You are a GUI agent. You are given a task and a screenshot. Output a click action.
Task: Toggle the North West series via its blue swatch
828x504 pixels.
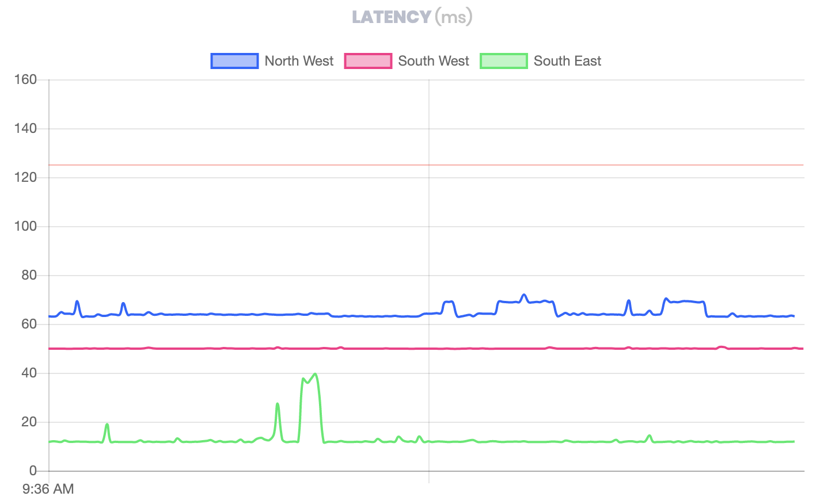tap(234, 61)
